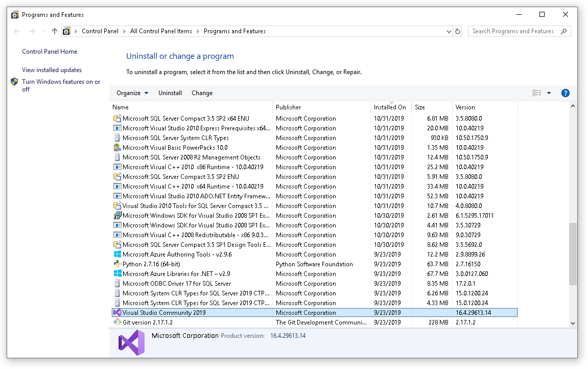Image resolution: width=588 pixels, height=369 pixels.
Task: Click icon of Visual Studio 2010 Express Prerequisites
Action: [x=117, y=128]
